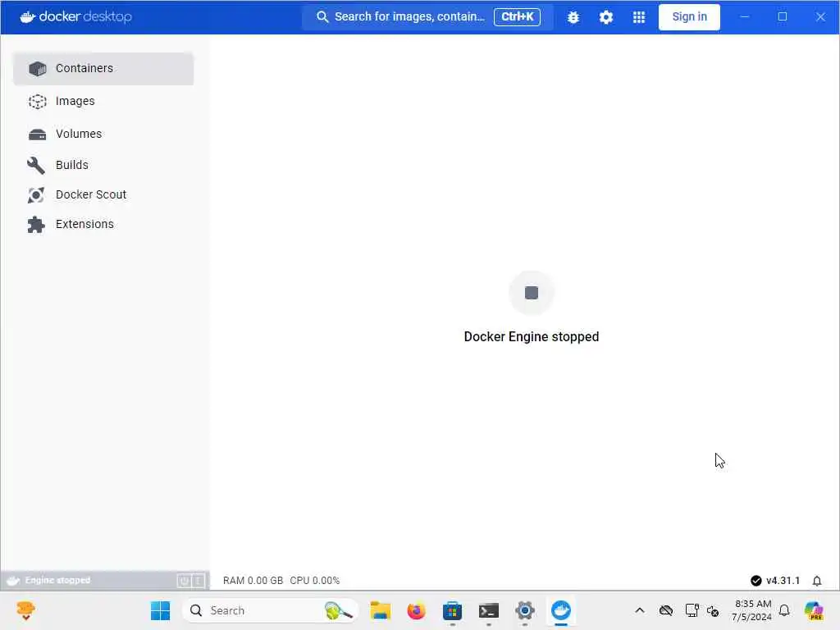Open Terminal from taskbar
The width and height of the screenshot is (840, 630).
click(489, 610)
